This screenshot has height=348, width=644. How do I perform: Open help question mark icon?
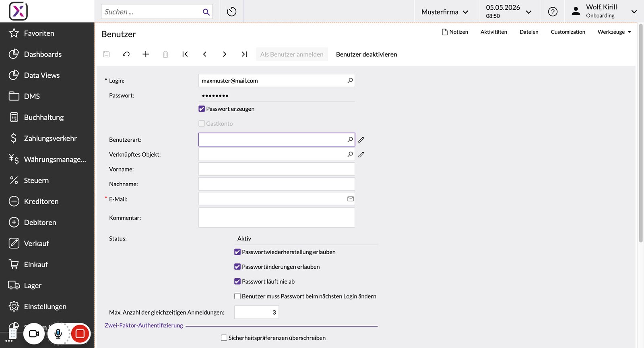click(553, 12)
